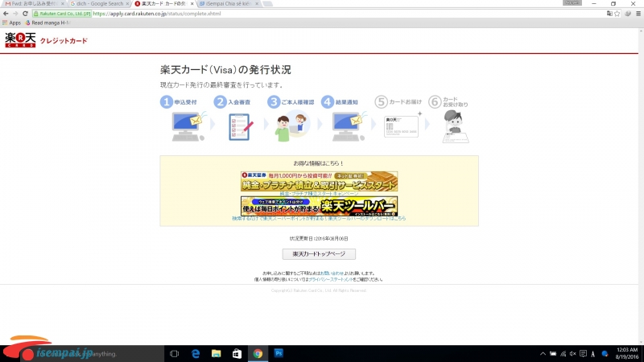Click step 2 入会審査 checklist icon
Viewport: 644px width, 362px height.
point(241,127)
